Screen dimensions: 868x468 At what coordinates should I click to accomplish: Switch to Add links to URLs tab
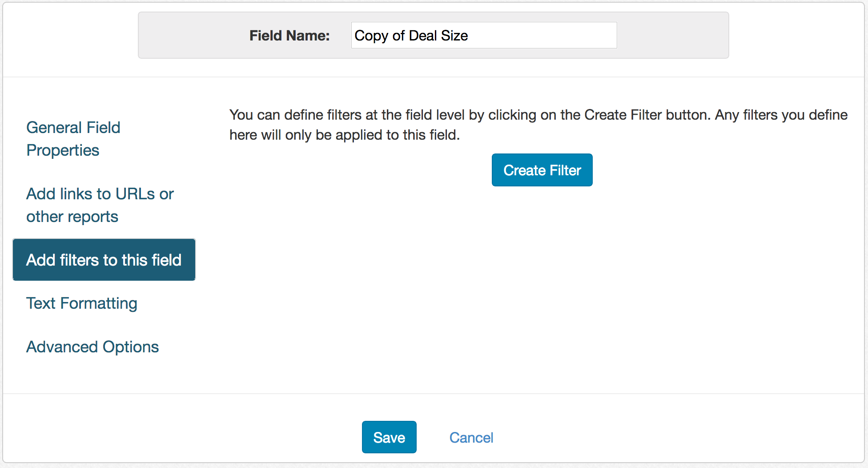[x=100, y=205]
